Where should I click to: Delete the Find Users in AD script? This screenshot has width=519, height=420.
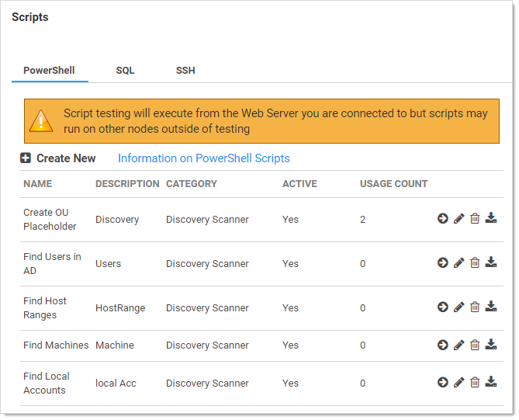click(475, 263)
